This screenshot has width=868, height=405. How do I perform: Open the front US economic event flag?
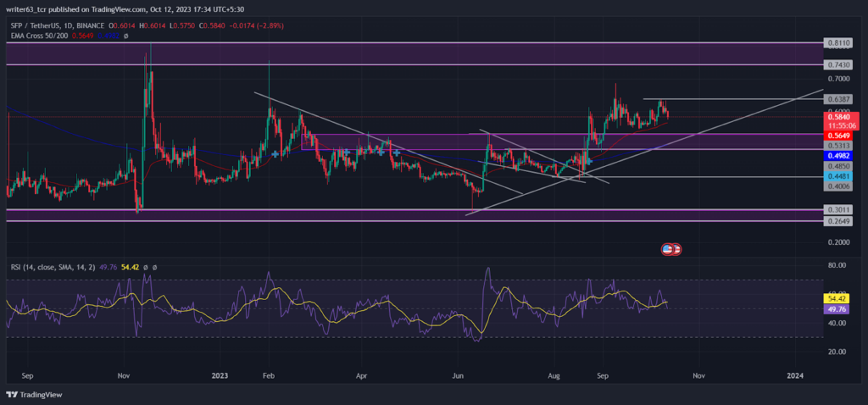[x=668, y=249]
